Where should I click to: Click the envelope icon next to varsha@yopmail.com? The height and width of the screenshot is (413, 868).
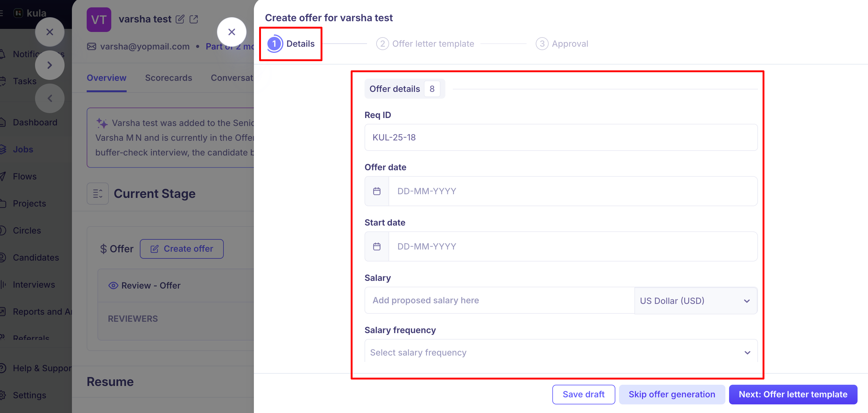point(92,46)
